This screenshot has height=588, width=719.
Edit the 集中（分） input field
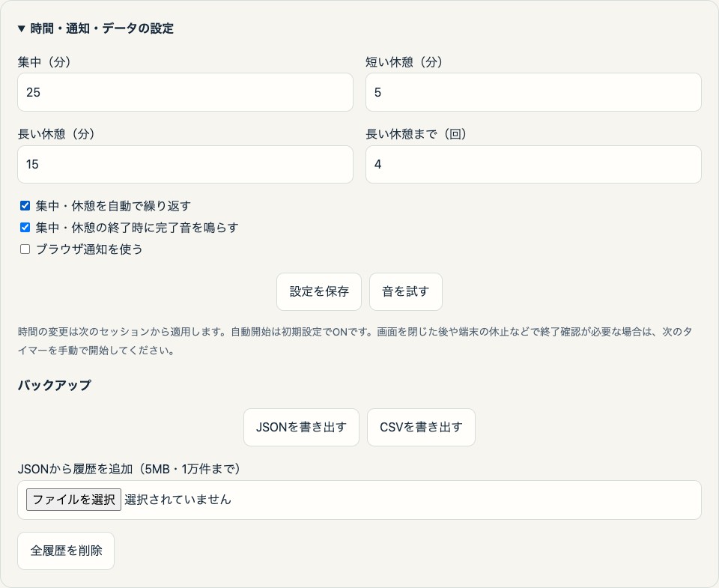coord(185,92)
